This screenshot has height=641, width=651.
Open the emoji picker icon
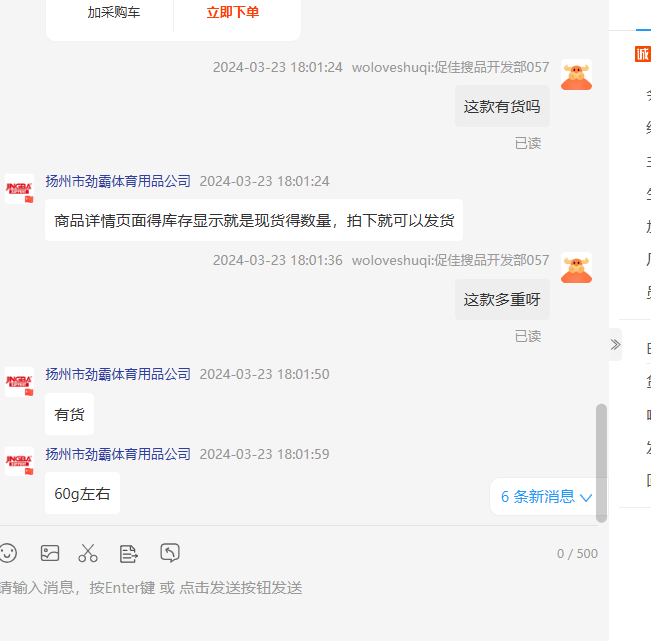(x=7, y=553)
